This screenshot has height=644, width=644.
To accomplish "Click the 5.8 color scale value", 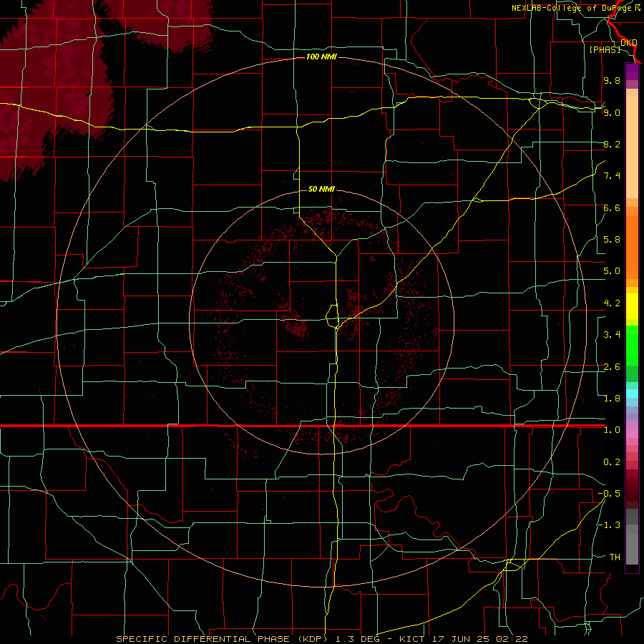I will pyautogui.click(x=612, y=240).
